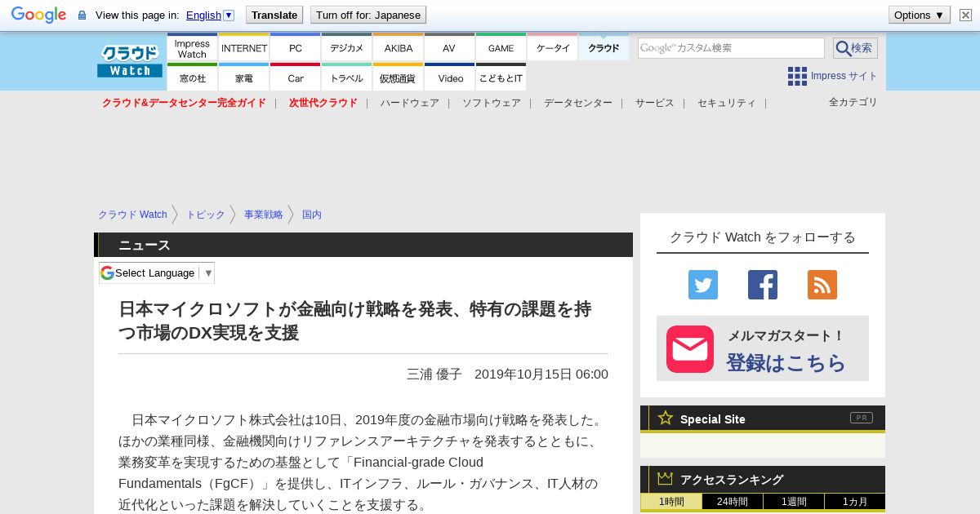Open the 仮想通貨 tab
This screenshot has height=514, width=980.
pos(399,78)
